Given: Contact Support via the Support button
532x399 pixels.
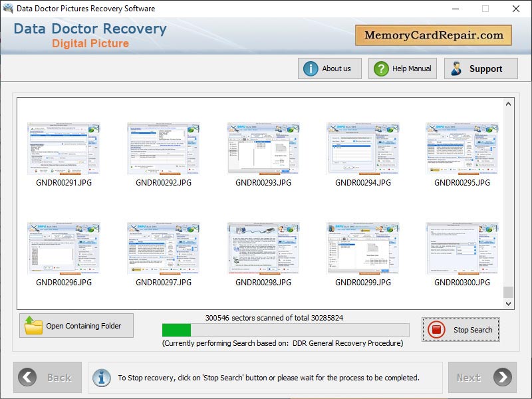Looking at the screenshot, I should (x=480, y=68).
